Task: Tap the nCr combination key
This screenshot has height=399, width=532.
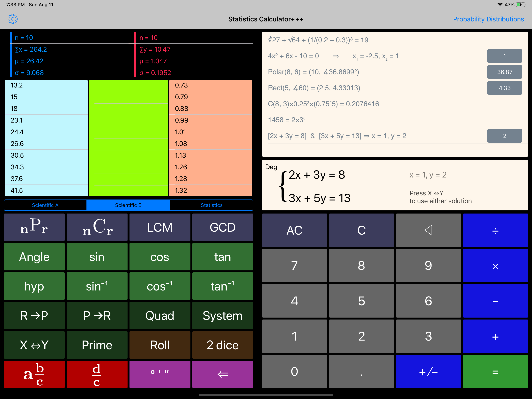Action: coord(97,227)
